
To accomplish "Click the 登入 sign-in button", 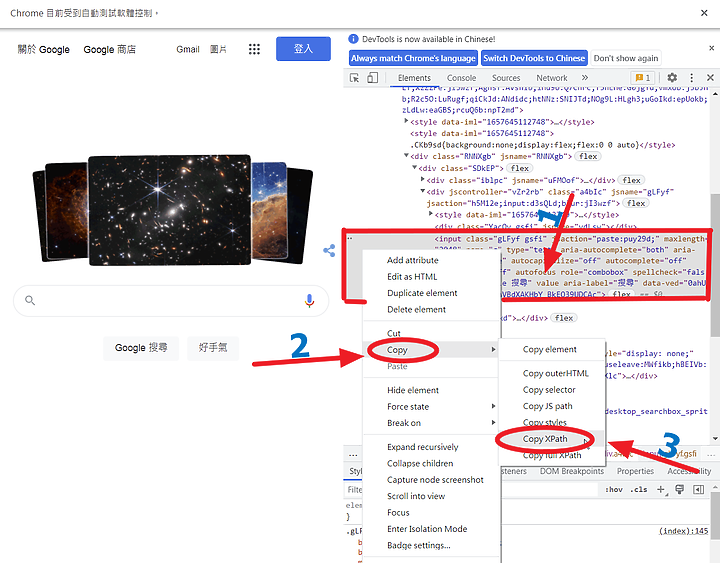I will [303, 49].
